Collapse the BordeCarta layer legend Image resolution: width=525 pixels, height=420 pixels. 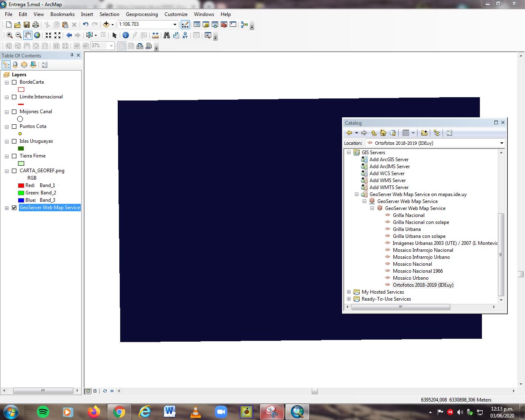tap(7, 82)
